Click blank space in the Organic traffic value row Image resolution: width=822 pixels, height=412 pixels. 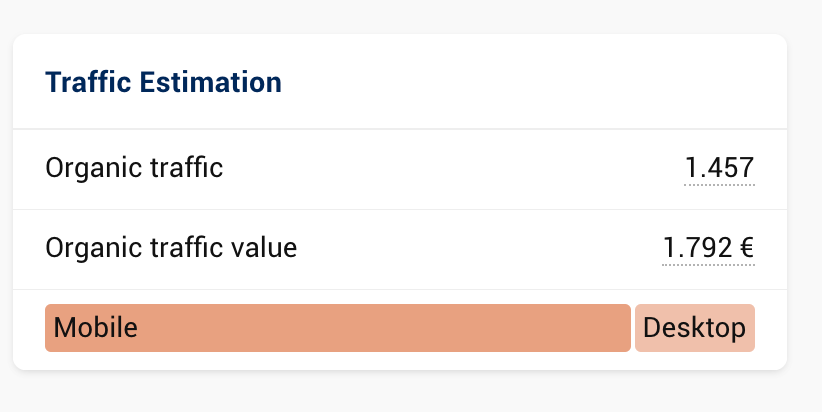click(480, 247)
